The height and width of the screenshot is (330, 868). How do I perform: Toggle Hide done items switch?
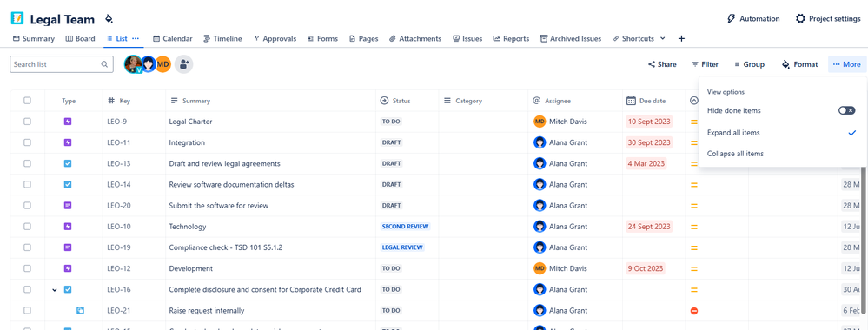(847, 111)
